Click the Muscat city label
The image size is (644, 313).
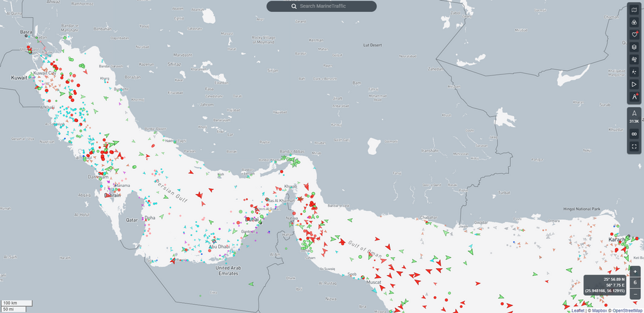click(374, 283)
